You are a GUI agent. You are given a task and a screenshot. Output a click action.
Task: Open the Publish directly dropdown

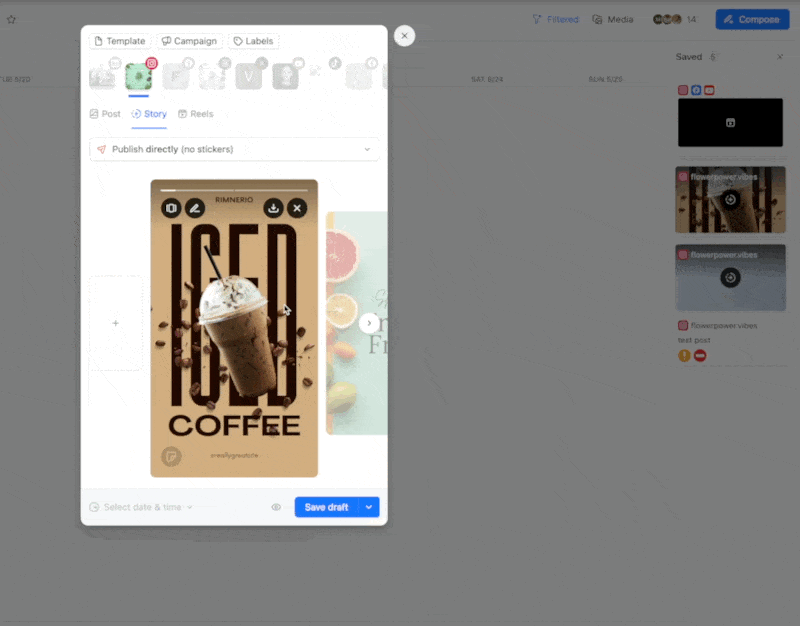pos(234,149)
